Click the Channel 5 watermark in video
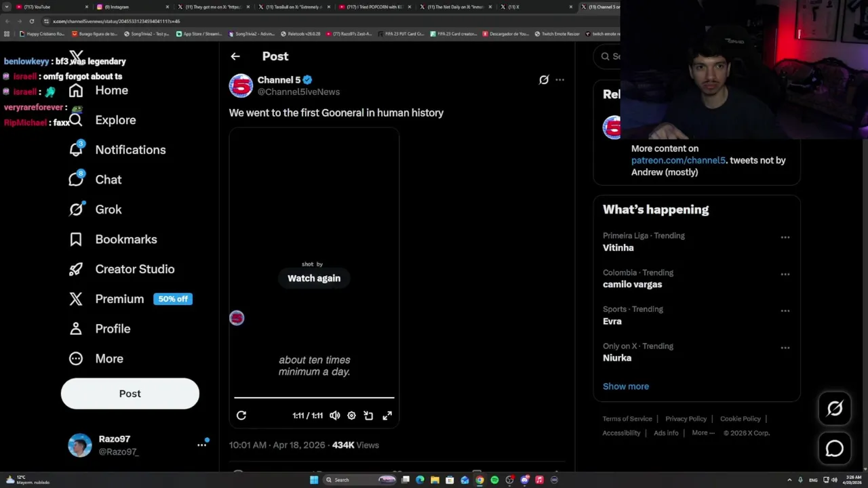 237,318
